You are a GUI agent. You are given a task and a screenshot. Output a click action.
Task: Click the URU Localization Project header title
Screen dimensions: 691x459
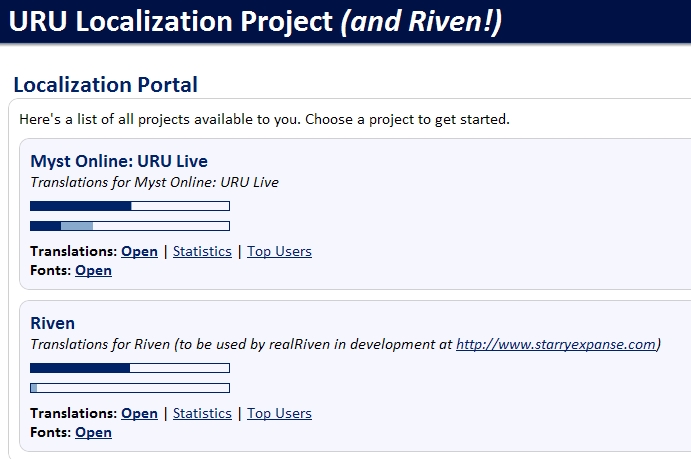[255, 21]
